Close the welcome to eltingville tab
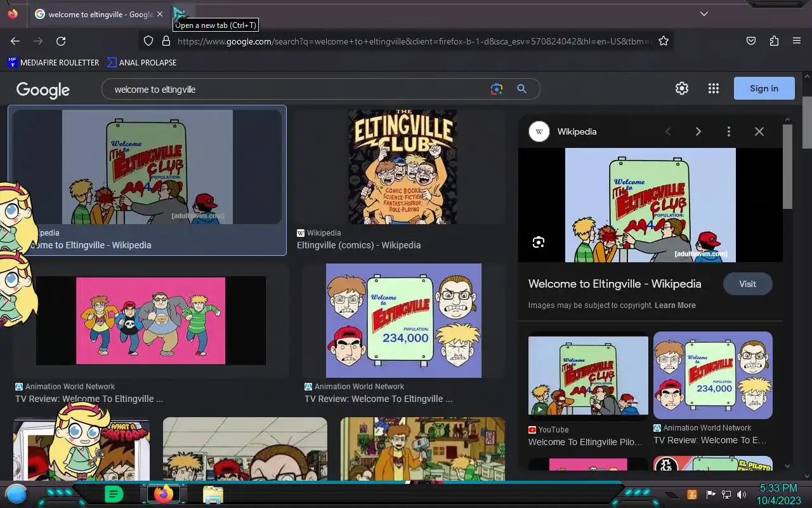 (x=160, y=14)
